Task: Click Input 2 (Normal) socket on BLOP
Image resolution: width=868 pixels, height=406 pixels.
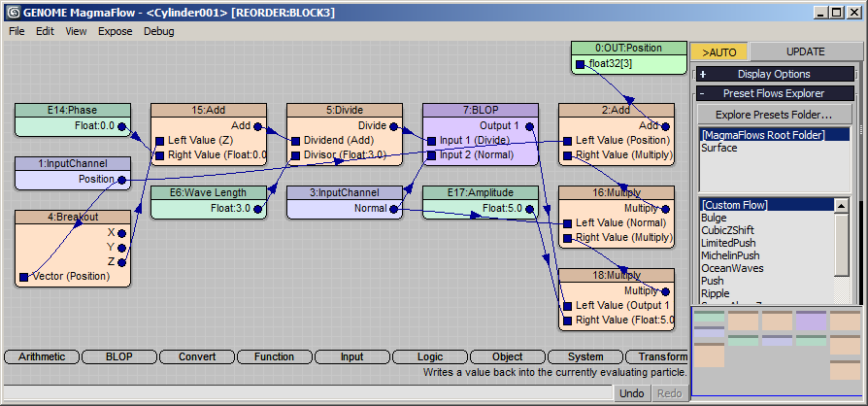Action: pyautogui.click(x=431, y=155)
